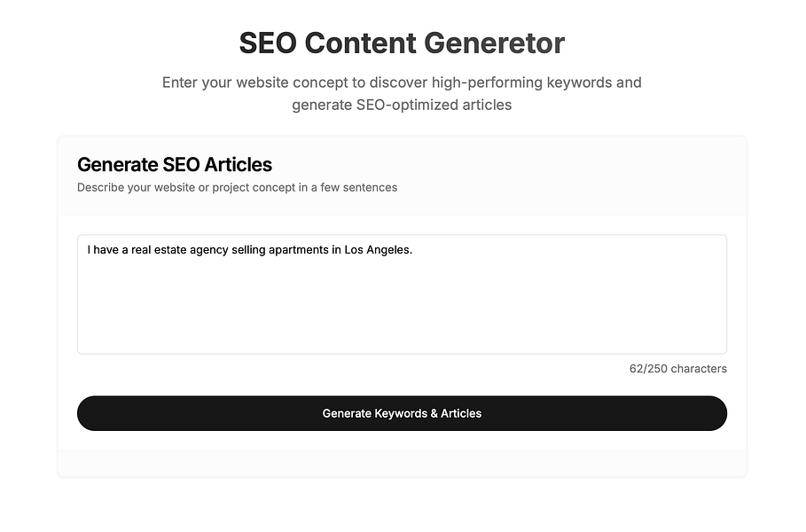Click the helper text under Generate SEO Articles
The width and height of the screenshot is (806, 532).
pyautogui.click(x=237, y=187)
